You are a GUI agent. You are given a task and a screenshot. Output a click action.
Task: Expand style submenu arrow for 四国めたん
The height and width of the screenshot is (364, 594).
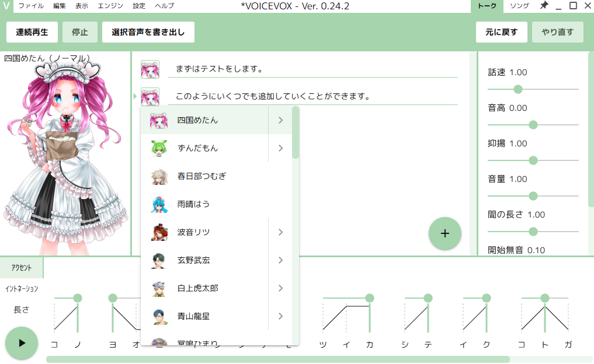[x=280, y=120]
